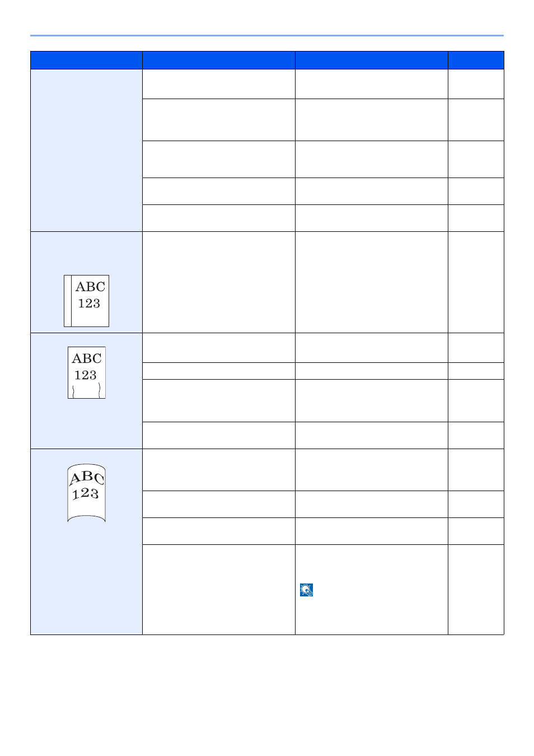Screen dimensions: 534x756
Task: Click the white cell directly under the second header
Action: pos(219,84)
